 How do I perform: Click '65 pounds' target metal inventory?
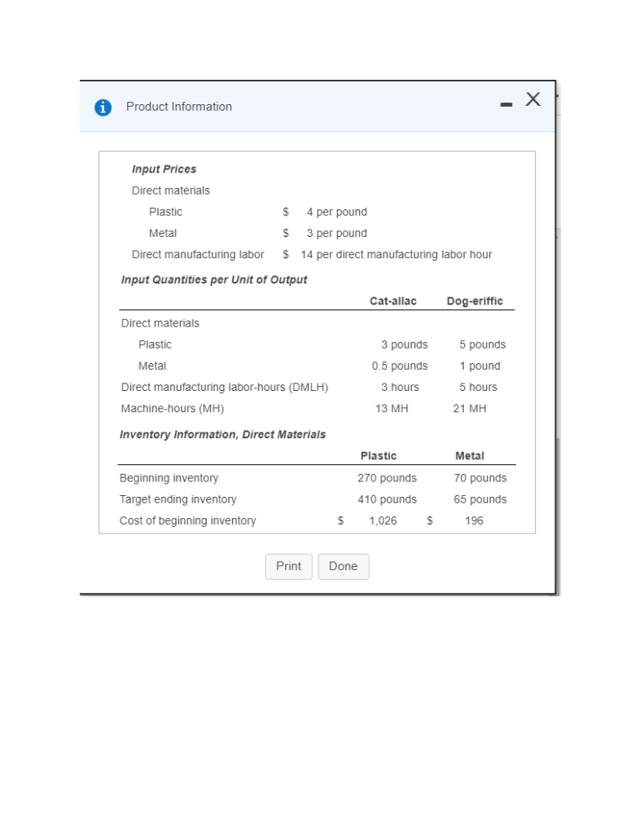480,499
